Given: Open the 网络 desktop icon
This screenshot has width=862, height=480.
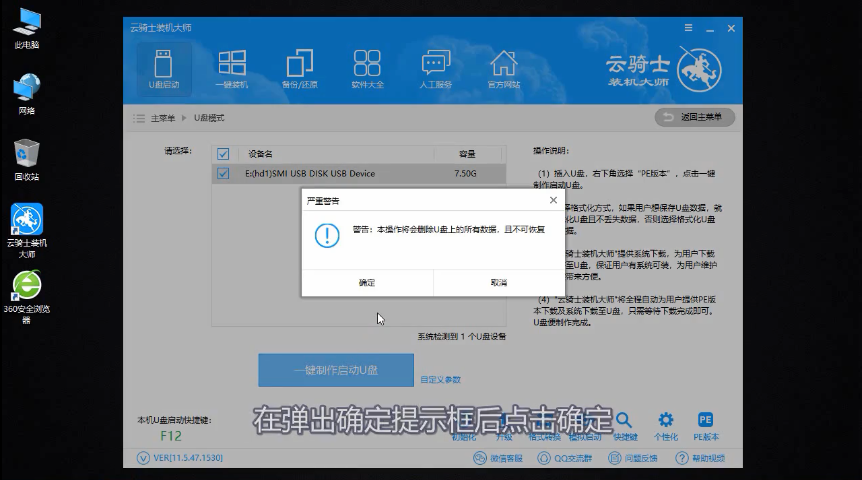Looking at the screenshot, I should 26,94.
